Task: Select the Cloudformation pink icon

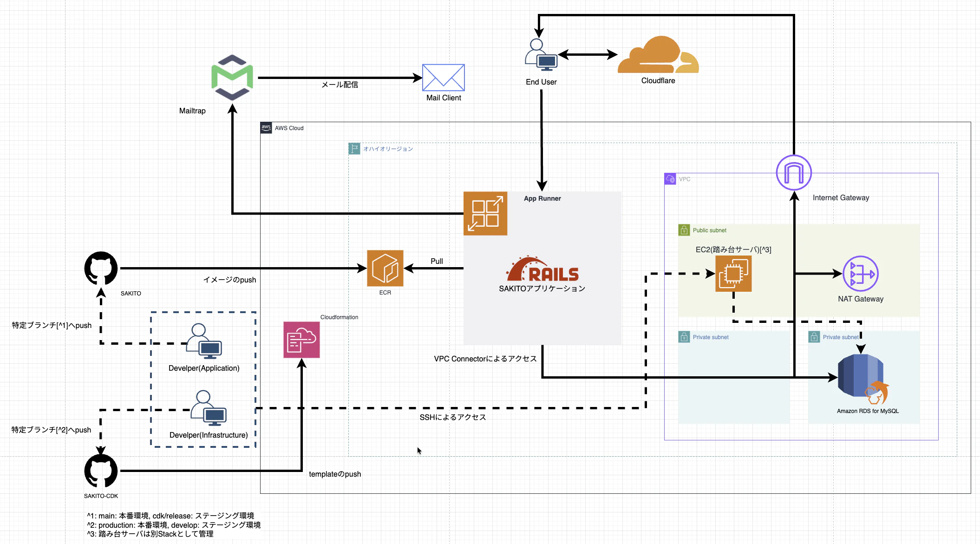Action: (301, 340)
